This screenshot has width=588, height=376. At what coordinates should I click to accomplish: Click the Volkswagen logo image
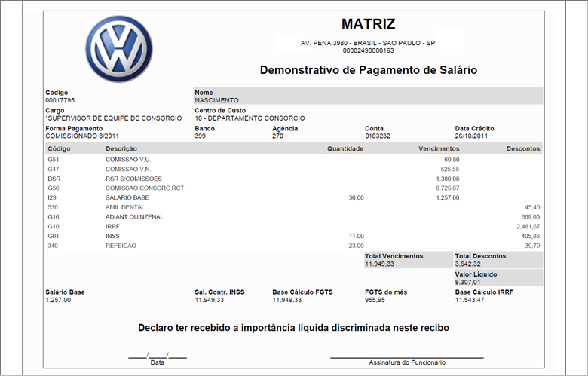[x=119, y=49]
